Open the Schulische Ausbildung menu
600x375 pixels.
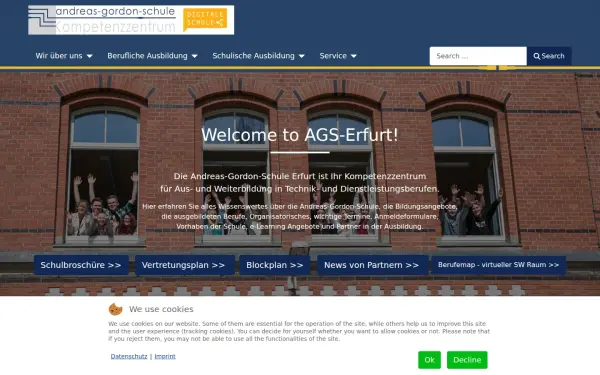[253, 56]
